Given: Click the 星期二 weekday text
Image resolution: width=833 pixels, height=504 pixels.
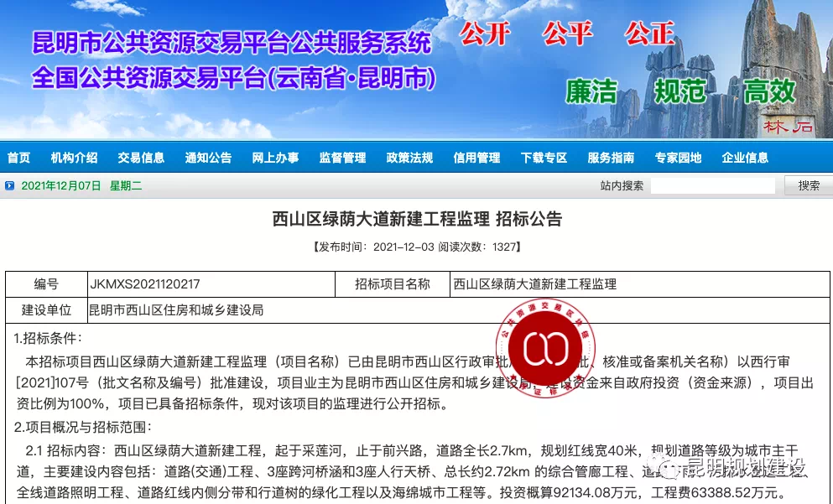Looking at the screenshot, I should pos(126,186).
